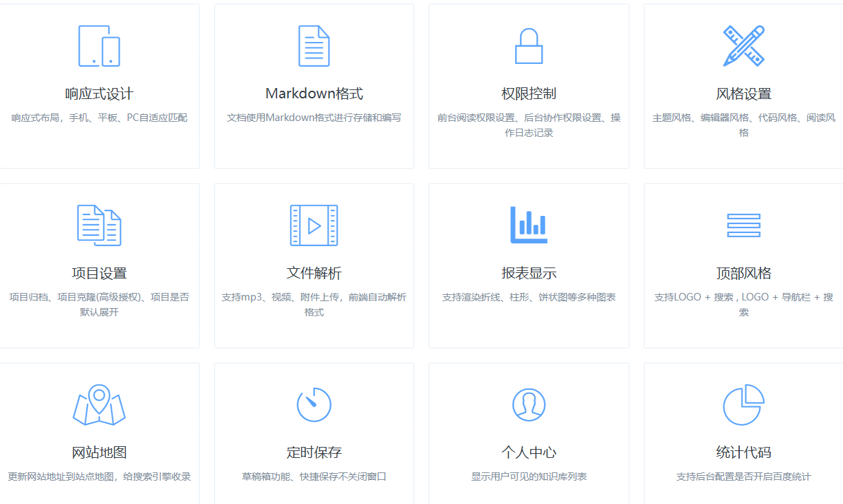
Task: Click the 统计代码 description about 百度统计
Action: 743,476
